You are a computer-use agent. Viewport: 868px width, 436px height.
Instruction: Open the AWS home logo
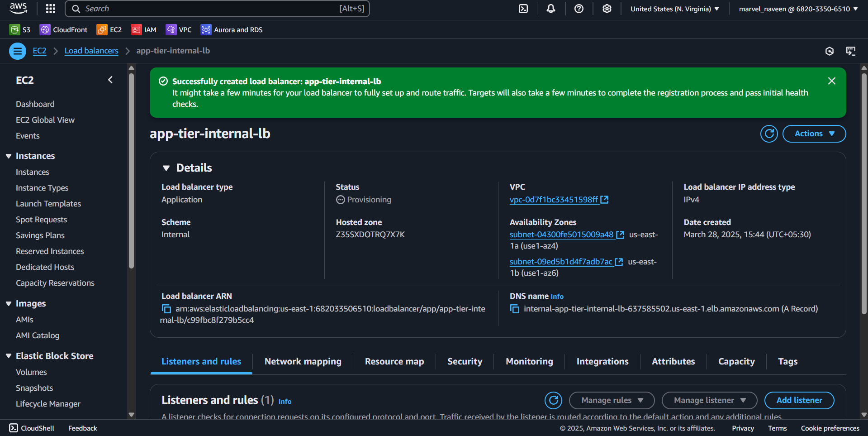[18, 8]
